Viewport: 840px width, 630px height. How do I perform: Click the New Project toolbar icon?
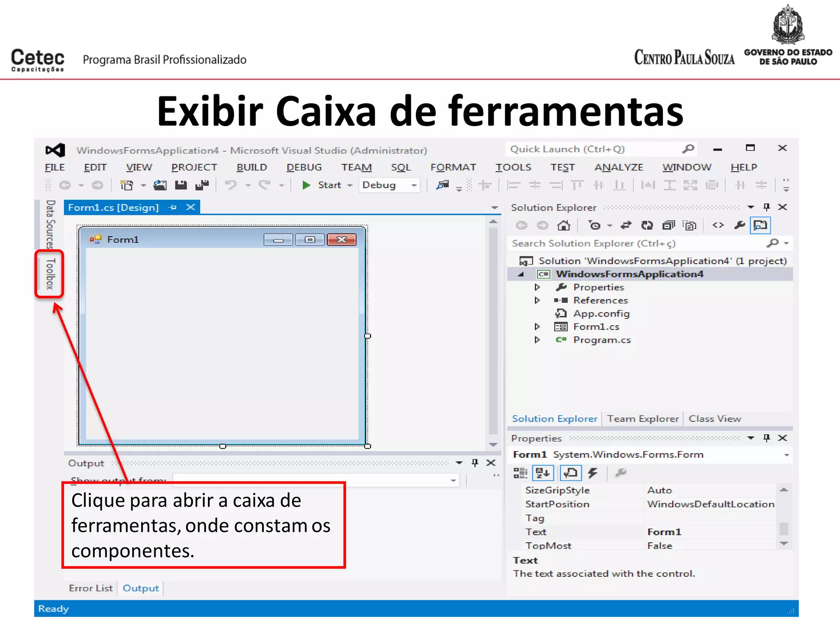click(127, 185)
